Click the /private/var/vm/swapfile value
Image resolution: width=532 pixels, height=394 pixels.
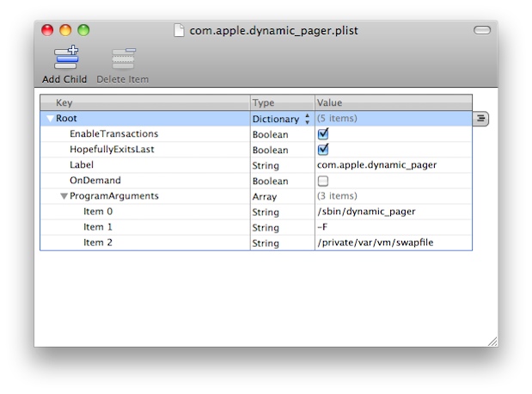[376, 243]
